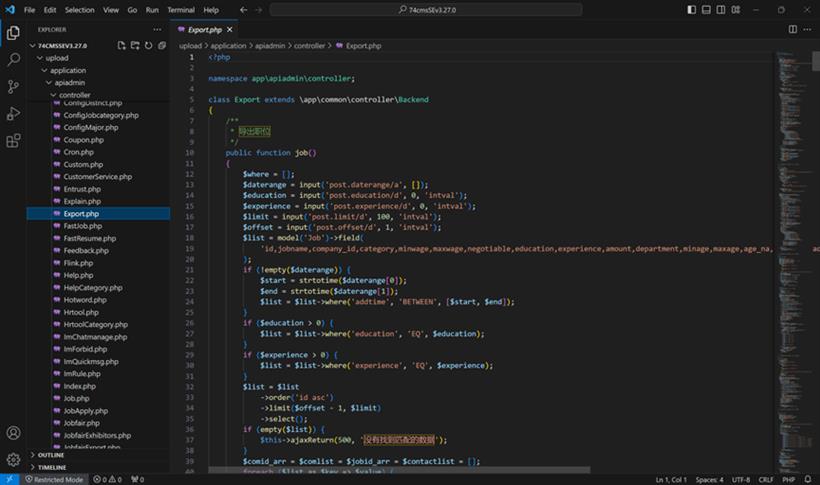
Task: Open Explorer views and more actions ellipsis
Action: [x=157, y=29]
